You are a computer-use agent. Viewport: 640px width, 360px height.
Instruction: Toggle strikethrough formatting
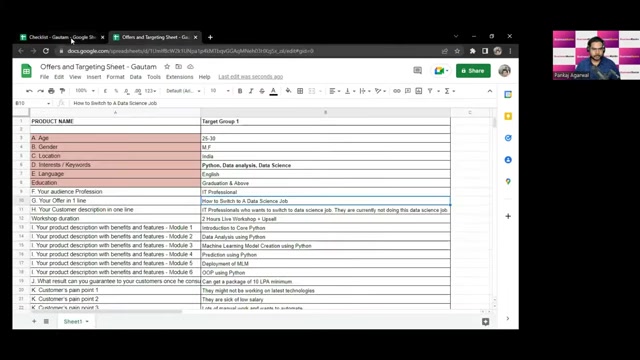click(x=262, y=91)
